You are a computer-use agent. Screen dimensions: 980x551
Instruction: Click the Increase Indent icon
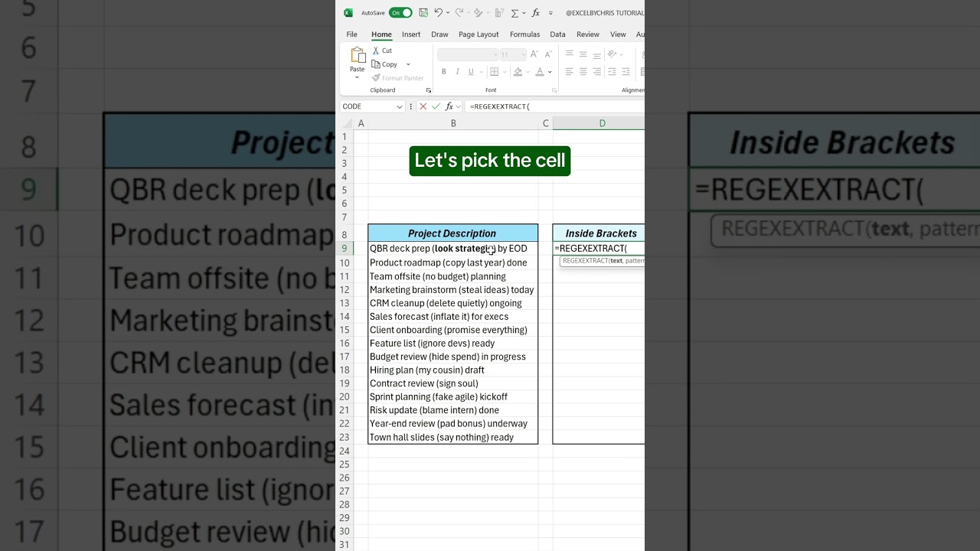[627, 72]
